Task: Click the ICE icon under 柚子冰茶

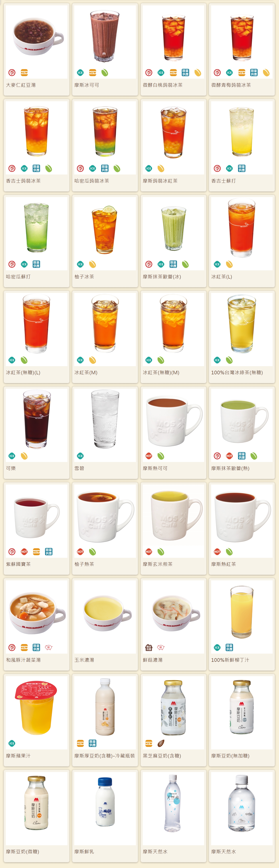Action: 80,265
